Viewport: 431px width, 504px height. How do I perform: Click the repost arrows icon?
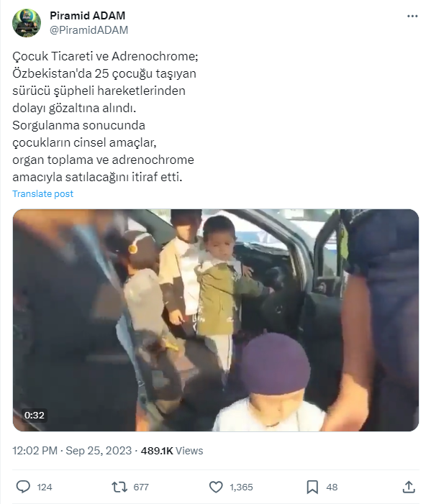coord(119,487)
